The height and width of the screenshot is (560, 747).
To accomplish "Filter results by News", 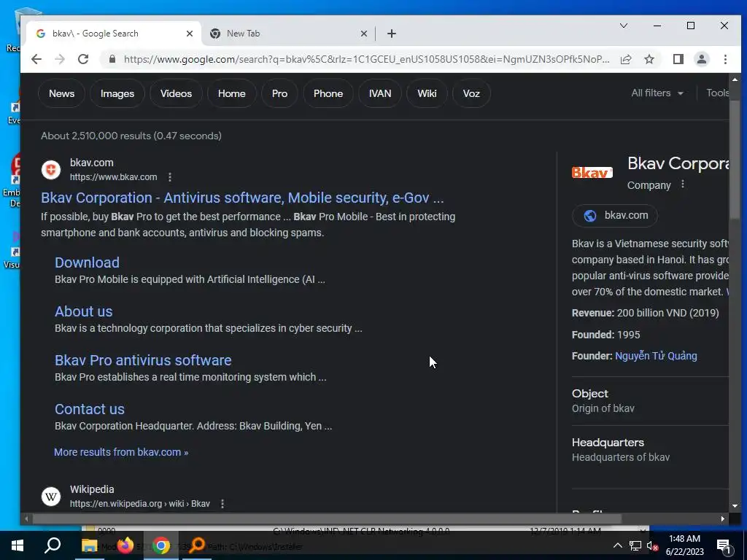I will [x=61, y=93].
